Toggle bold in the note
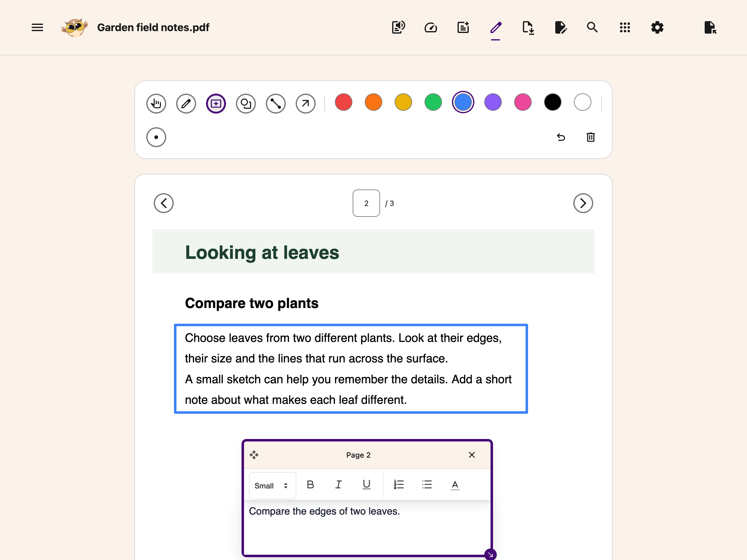The height and width of the screenshot is (560, 747). 310,485
